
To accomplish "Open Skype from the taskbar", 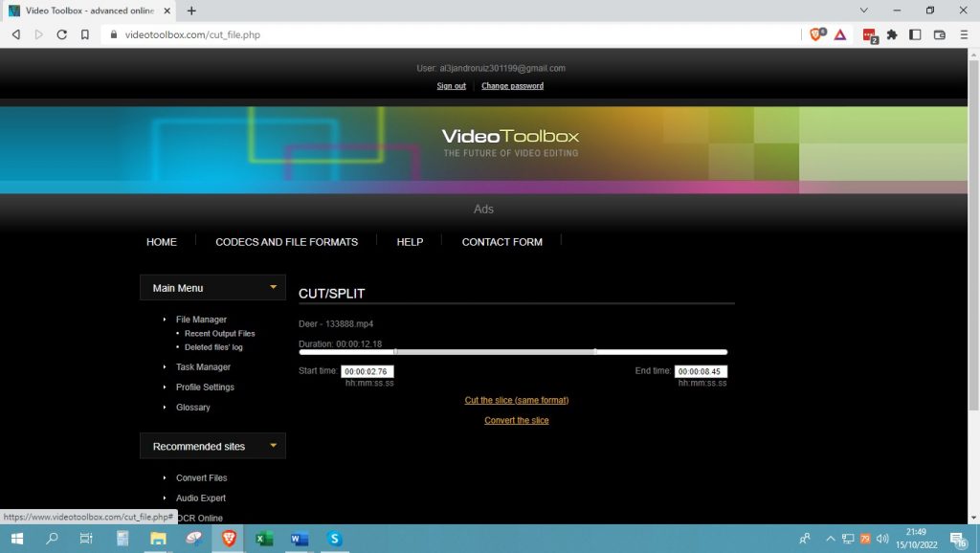I will coord(334,539).
